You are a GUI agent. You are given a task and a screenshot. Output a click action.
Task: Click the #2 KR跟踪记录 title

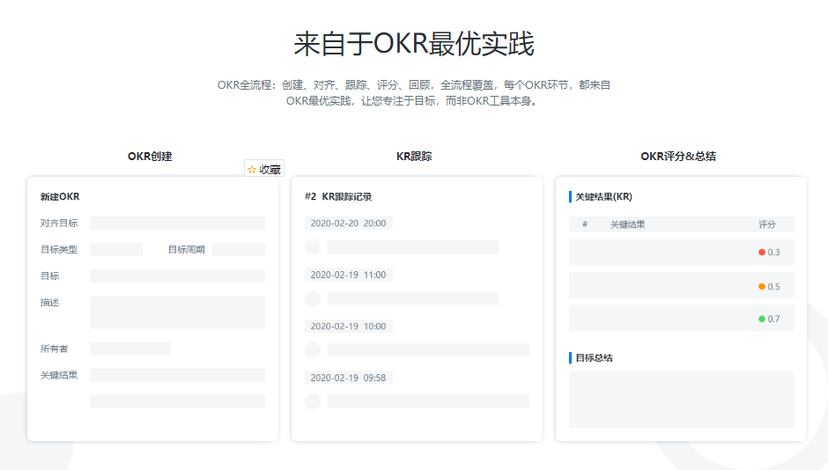338,196
